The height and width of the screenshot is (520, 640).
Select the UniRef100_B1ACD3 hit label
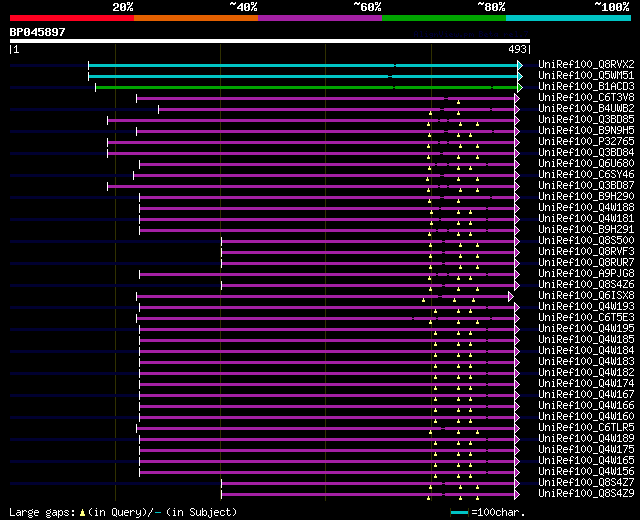(x=586, y=87)
